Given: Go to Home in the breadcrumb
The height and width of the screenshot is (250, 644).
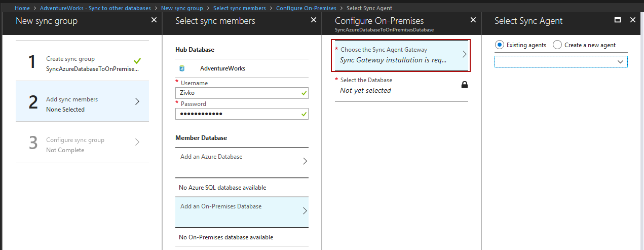Looking at the screenshot, I should tap(22, 8).
